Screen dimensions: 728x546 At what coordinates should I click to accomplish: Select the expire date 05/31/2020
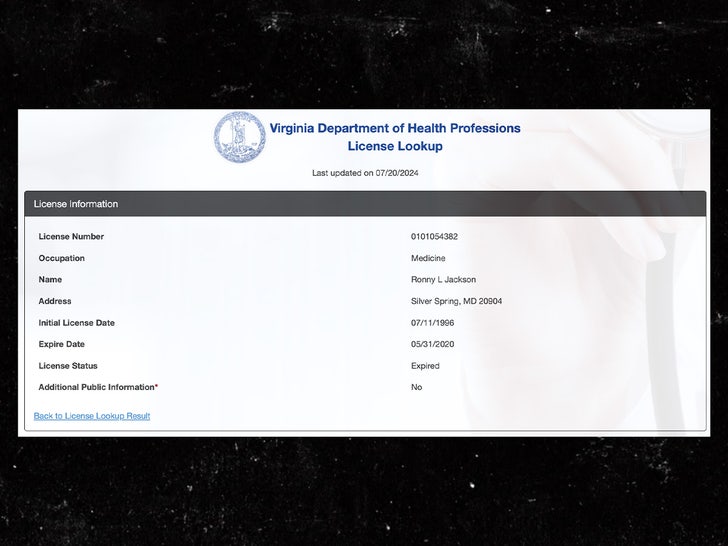pos(431,344)
